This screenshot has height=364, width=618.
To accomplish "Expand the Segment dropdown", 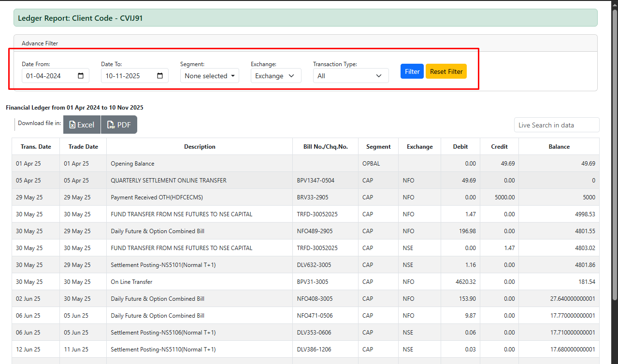I will (x=209, y=76).
